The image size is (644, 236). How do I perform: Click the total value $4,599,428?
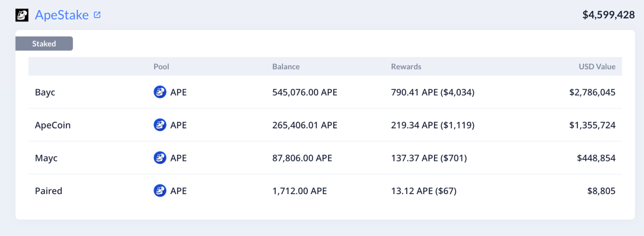(608, 15)
